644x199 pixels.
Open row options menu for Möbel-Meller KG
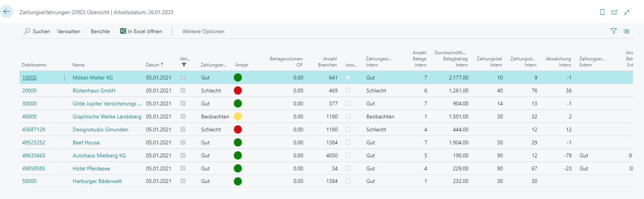click(64, 78)
